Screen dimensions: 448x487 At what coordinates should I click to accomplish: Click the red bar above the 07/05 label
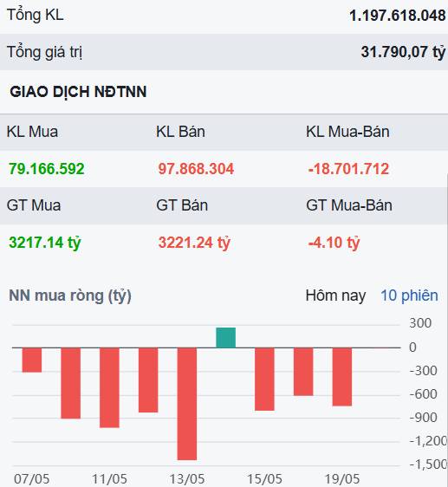[x=32, y=360]
